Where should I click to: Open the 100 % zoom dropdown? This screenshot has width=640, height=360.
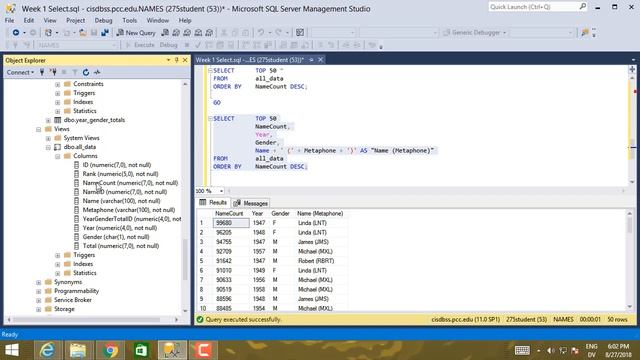coord(221,191)
